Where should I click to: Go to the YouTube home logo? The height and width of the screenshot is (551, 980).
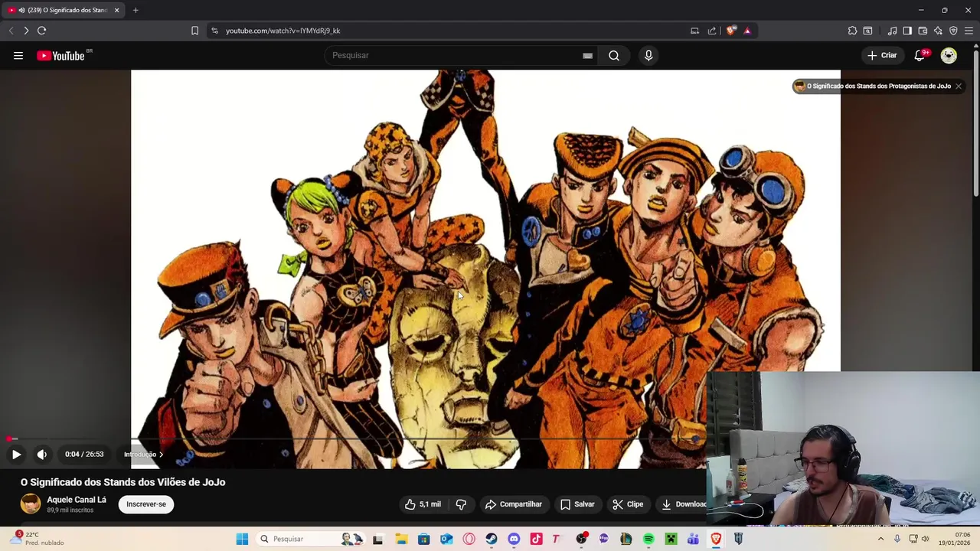click(60, 55)
